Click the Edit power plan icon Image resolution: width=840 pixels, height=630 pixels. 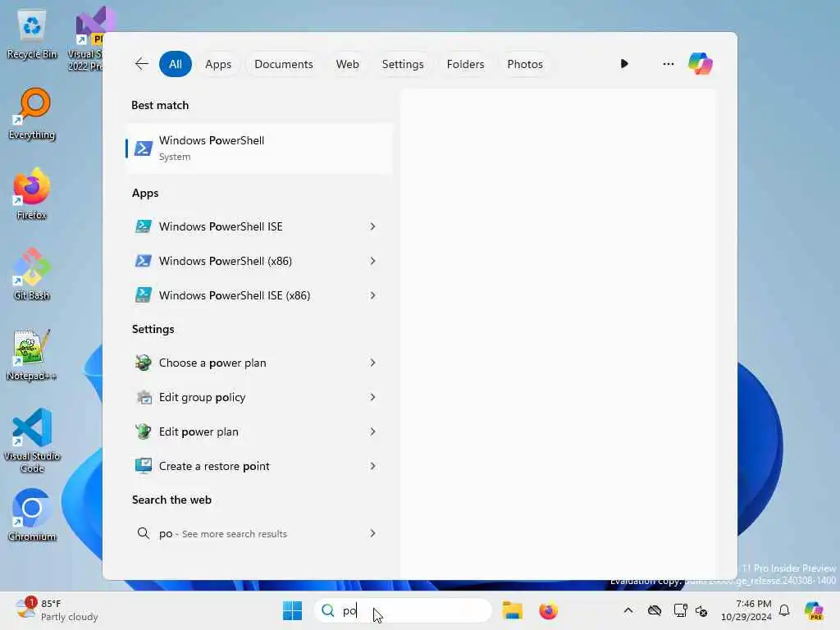click(143, 431)
